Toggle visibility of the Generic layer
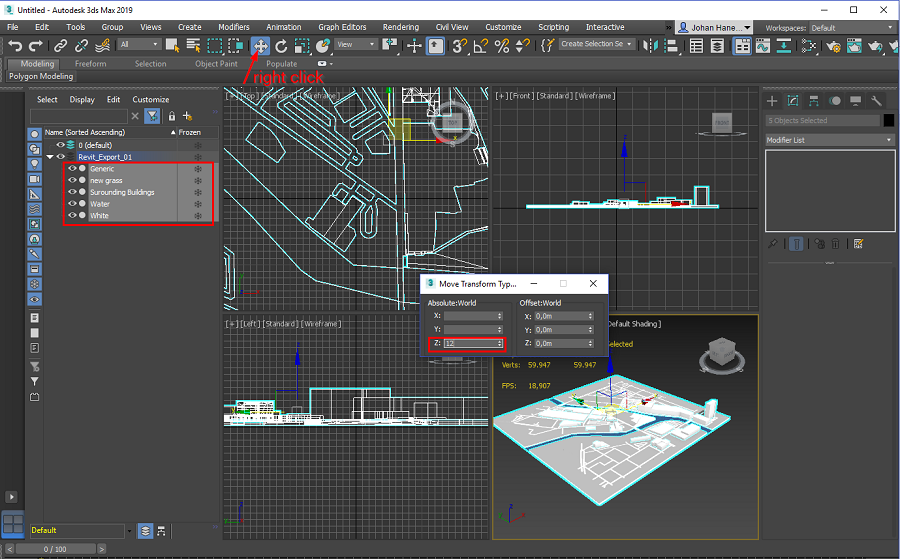 pyautogui.click(x=72, y=169)
